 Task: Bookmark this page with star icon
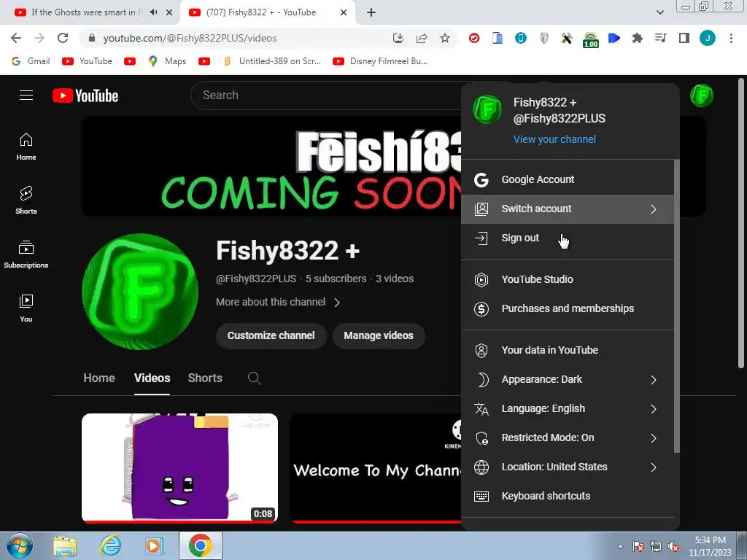445,38
